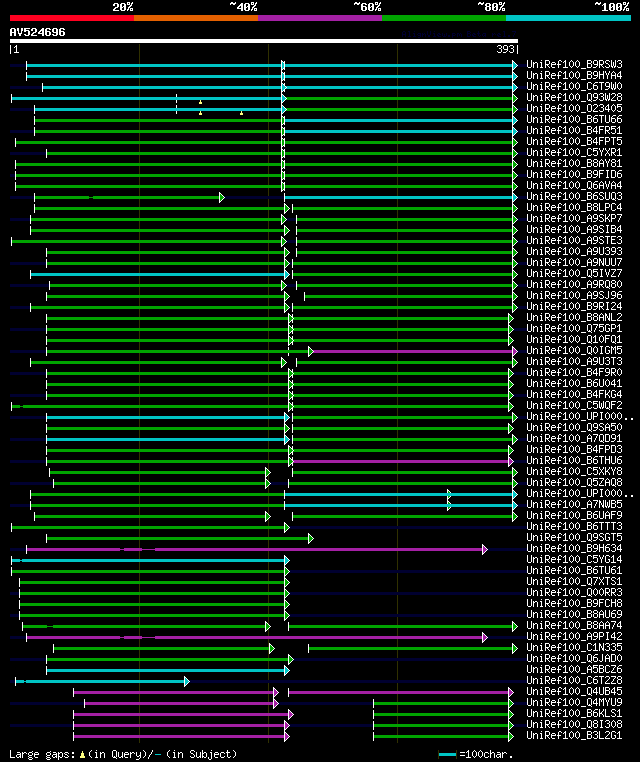Click the orange ~40% legend color segment
This screenshot has height=762, width=640.
pos(196,18)
